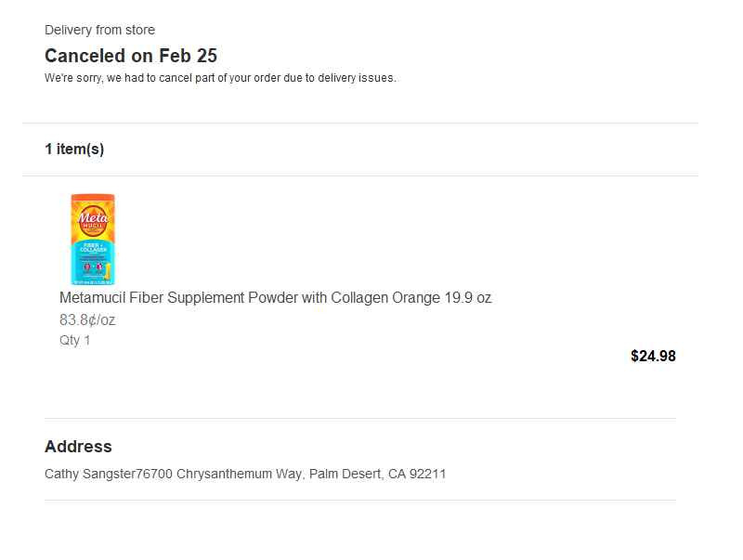Click the "Delivery from store" label

click(99, 30)
